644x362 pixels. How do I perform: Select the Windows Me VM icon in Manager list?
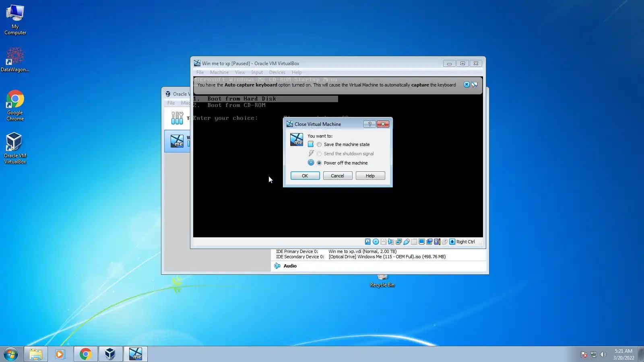coord(177,141)
